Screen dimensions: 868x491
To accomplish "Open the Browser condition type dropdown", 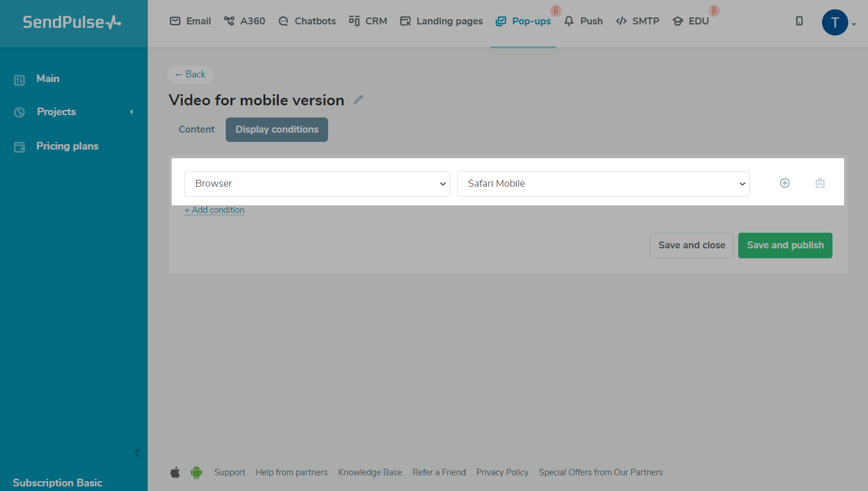I will [317, 184].
